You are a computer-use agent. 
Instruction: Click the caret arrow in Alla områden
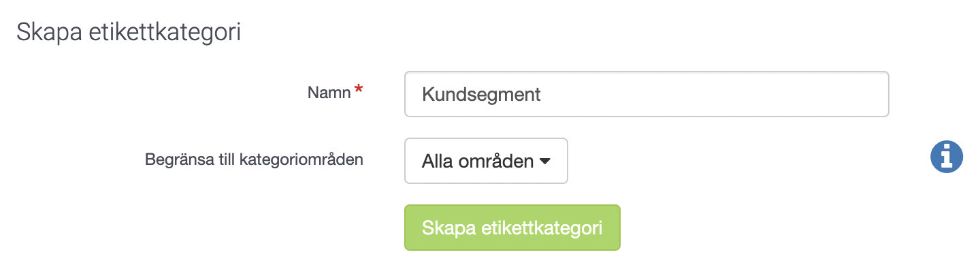click(x=544, y=161)
